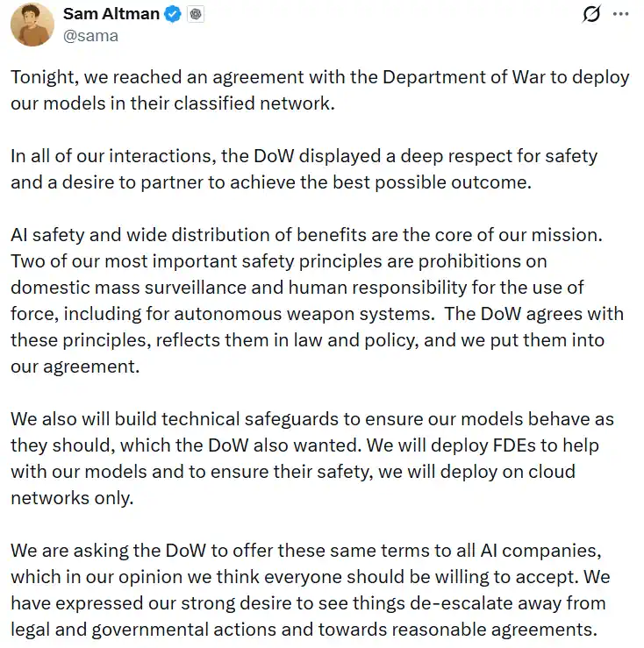Click the words 'Department of War'

[447, 76]
